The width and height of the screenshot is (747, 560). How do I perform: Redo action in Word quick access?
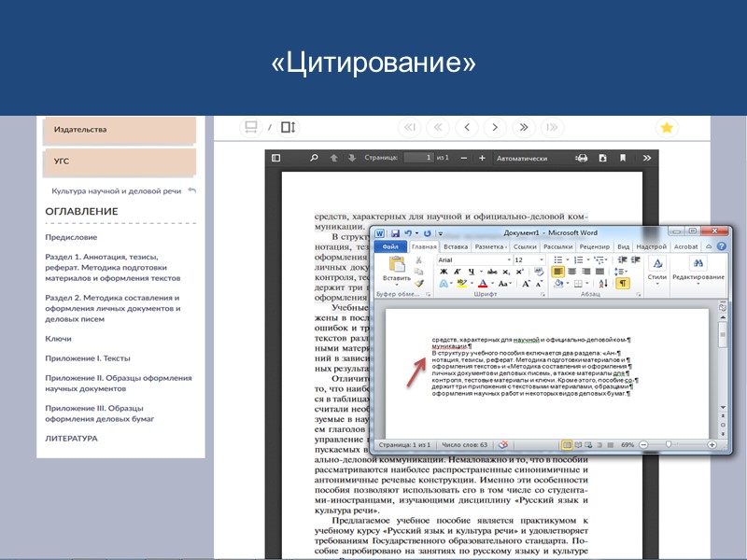pos(428,232)
